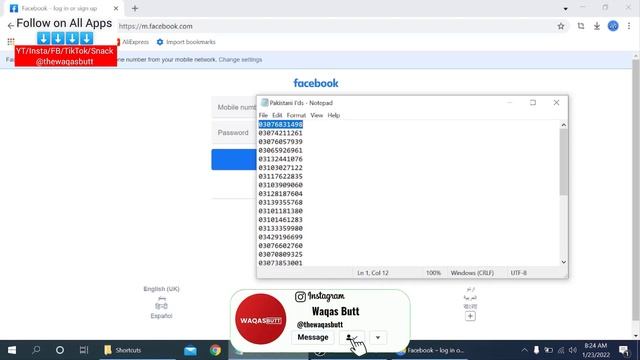The height and width of the screenshot is (360, 640).
Task: Open the Apps grid bookmark icon
Action: (x=11, y=42)
